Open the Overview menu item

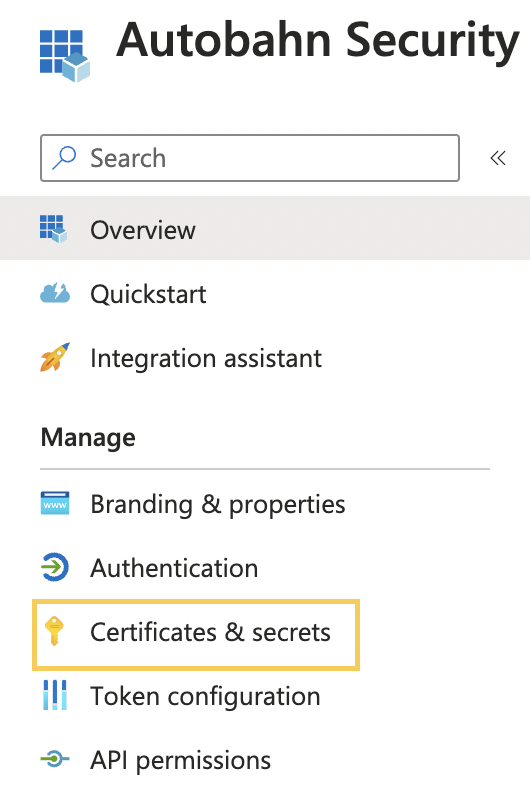(x=265, y=228)
